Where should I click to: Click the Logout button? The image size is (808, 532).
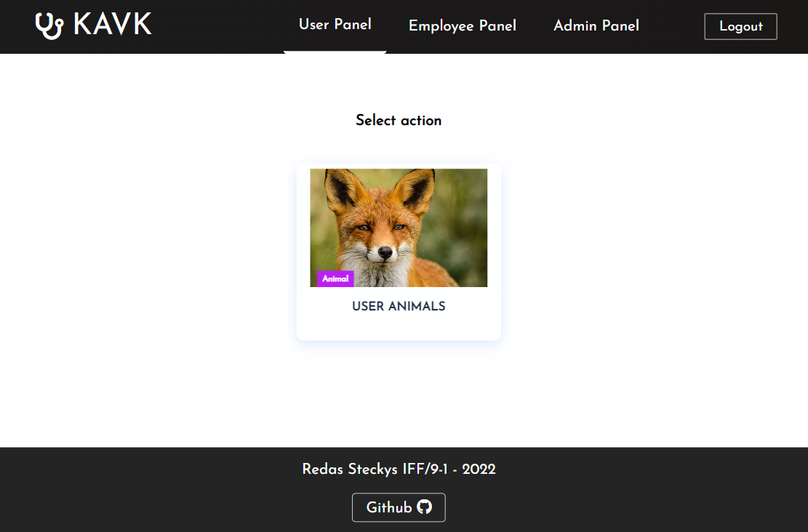point(740,26)
